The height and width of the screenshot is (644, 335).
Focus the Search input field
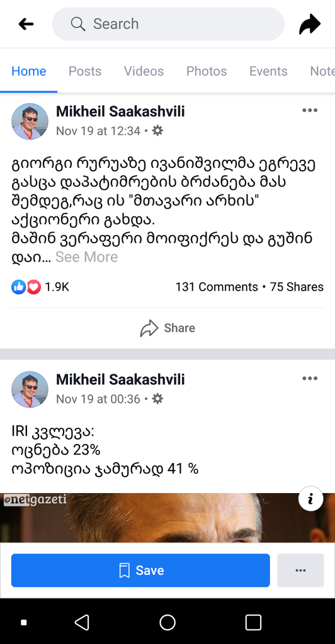[169, 24]
